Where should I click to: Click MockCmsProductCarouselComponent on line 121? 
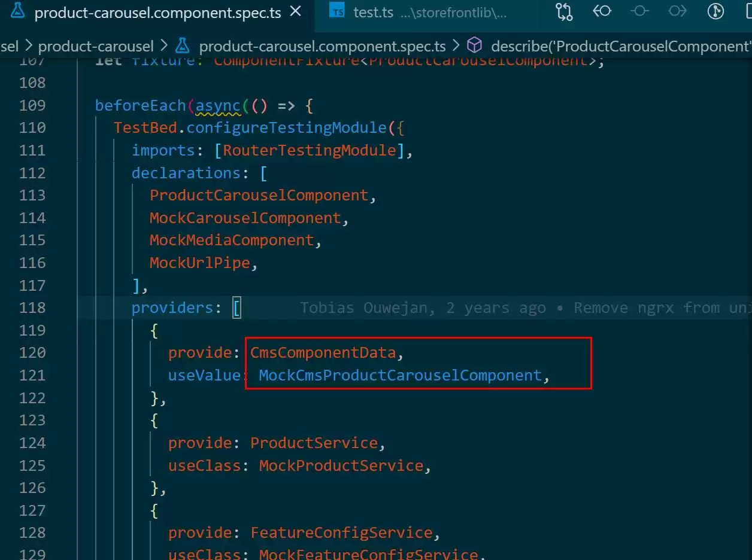[400, 376]
